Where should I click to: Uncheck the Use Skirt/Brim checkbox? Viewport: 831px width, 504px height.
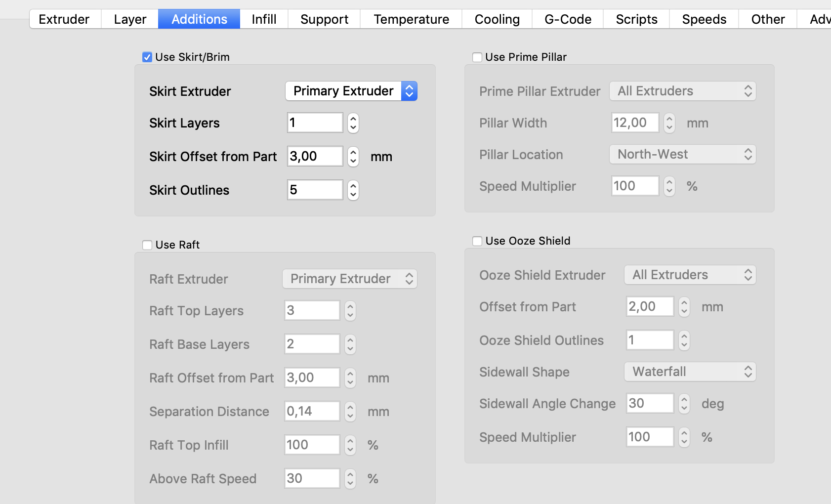pyautogui.click(x=147, y=57)
